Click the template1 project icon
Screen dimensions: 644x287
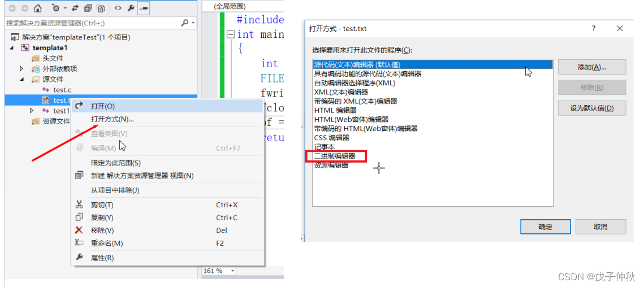[25, 48]
